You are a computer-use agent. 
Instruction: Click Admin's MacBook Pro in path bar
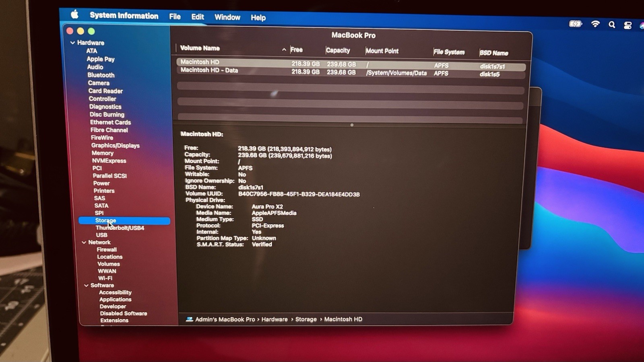point(225,319)
